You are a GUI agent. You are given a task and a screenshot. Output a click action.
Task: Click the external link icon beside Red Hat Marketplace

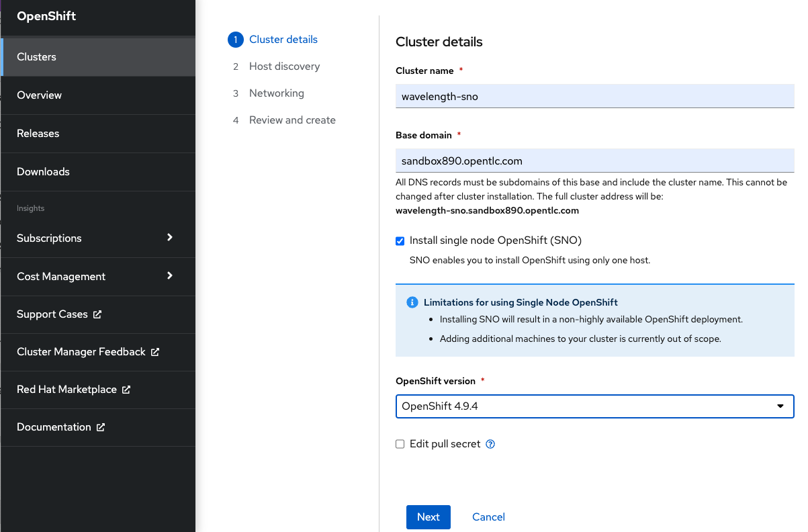tap(126, 390)
